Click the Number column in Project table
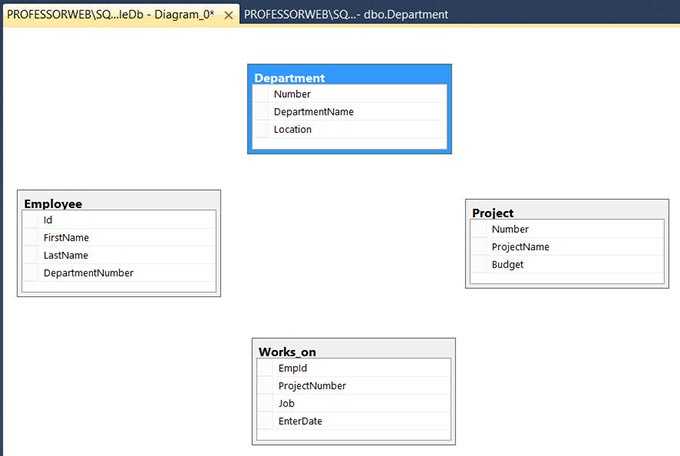This screenshot has height=456, width=680. click(x=510, y=229)
